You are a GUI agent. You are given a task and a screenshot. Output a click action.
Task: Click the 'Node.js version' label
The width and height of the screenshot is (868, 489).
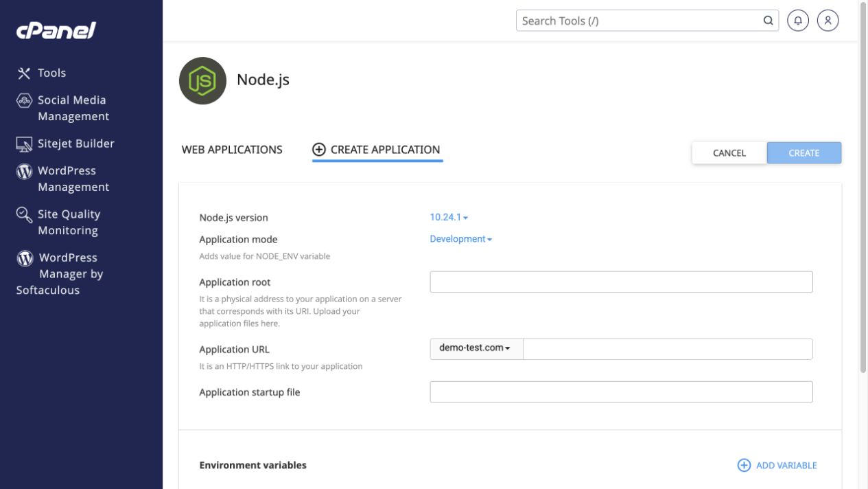click(233, 218)
